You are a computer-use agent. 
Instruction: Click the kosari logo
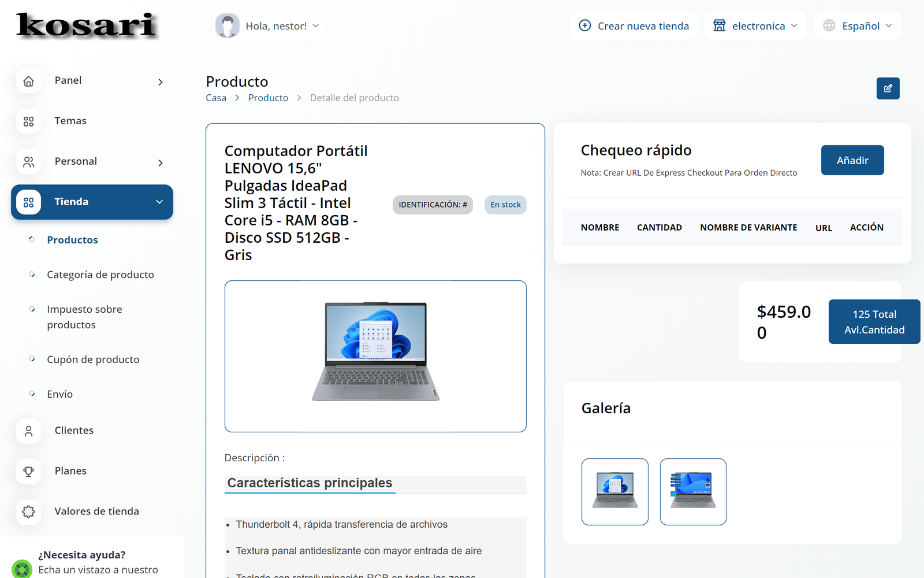point(87,25)
